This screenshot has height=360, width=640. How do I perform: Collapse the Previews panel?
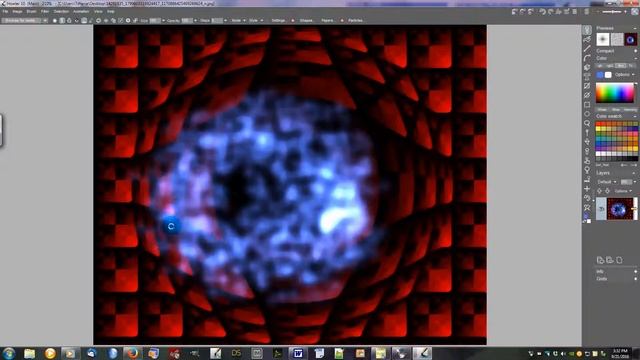pos(635,28)
